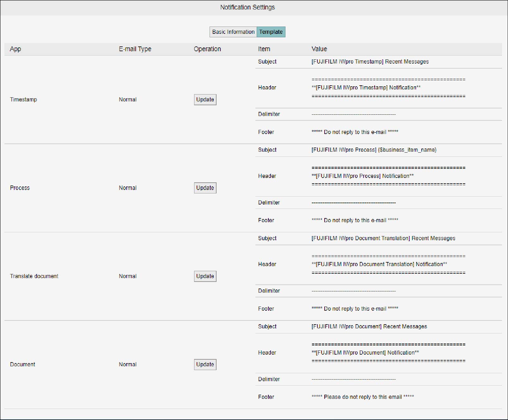
Task: Click Header label in Process section
Action: pos(267,176)
